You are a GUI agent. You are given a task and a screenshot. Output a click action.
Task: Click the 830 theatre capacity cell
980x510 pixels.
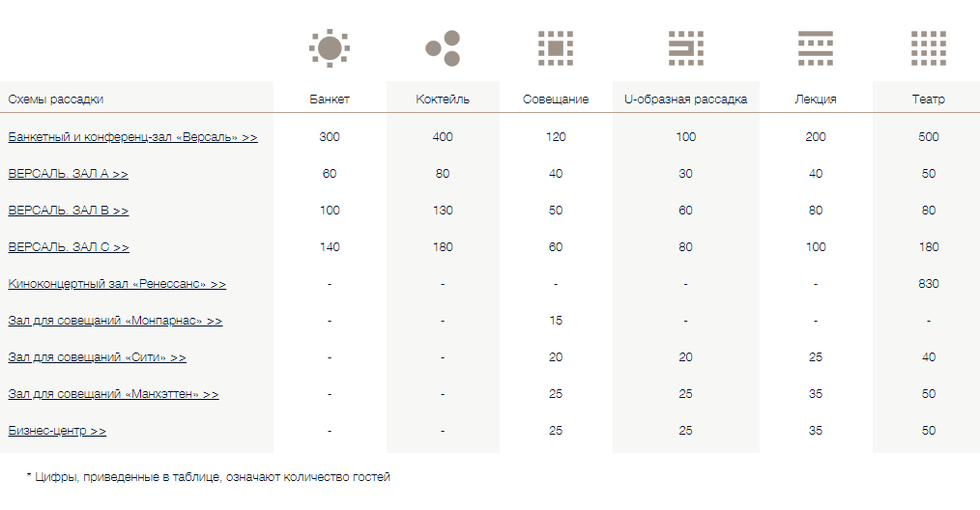928,284
